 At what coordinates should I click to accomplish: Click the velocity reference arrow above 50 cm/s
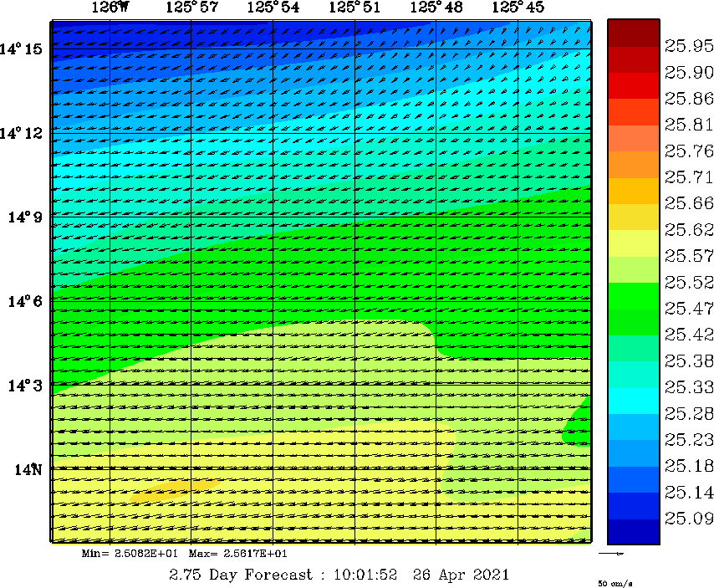[611, 554]
